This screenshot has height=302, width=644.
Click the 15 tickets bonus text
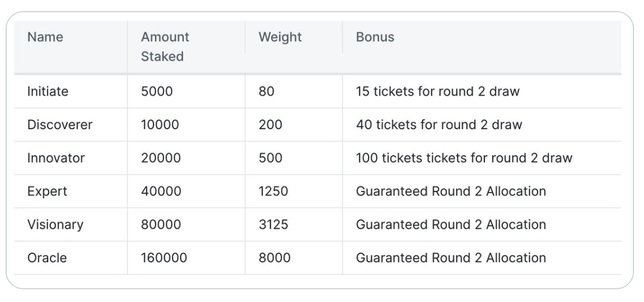(438, 91)
